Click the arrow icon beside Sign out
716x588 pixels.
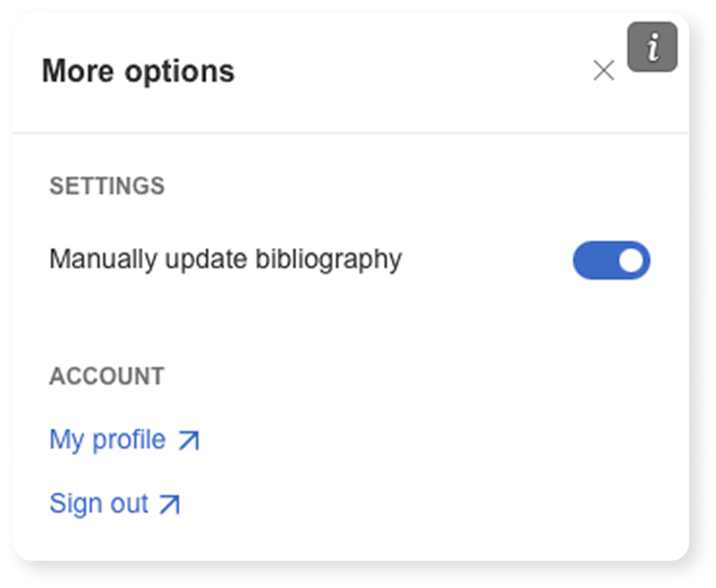click(169, 504)
